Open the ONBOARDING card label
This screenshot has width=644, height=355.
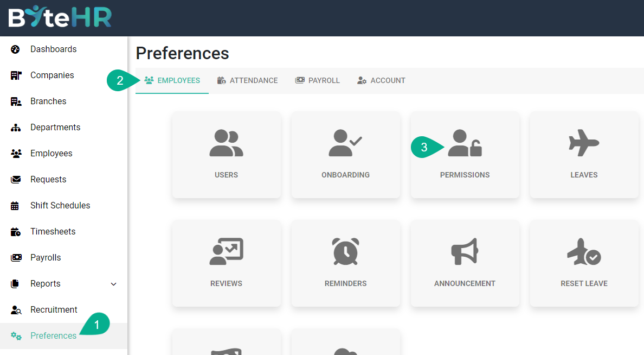tap(345, 175)
